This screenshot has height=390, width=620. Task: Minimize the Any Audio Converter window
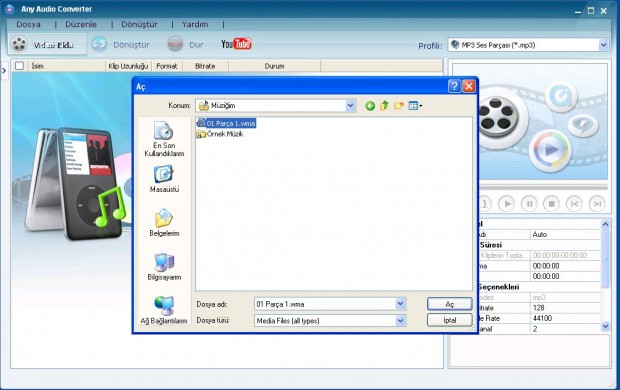578,11
